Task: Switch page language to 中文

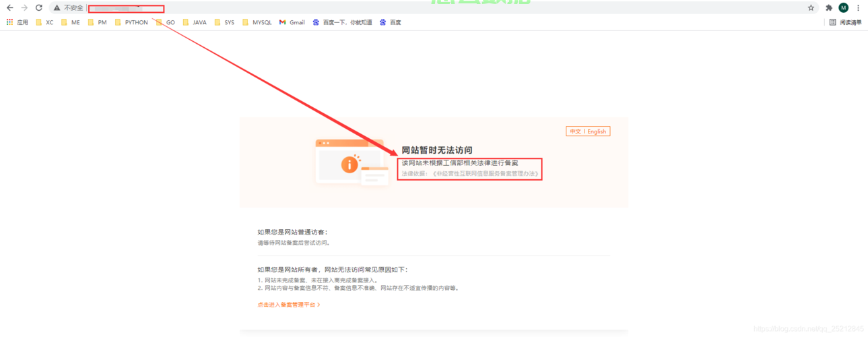Action: tap(575, 131)
